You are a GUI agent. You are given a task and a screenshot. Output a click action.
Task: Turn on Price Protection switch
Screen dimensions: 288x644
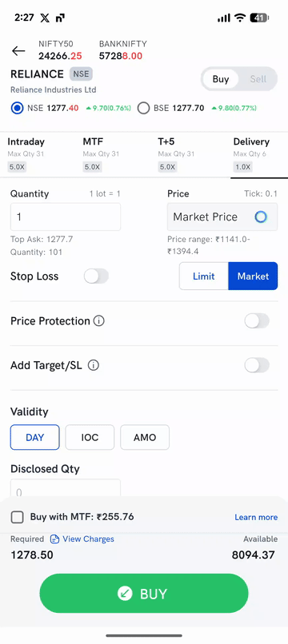click(257, 320)
